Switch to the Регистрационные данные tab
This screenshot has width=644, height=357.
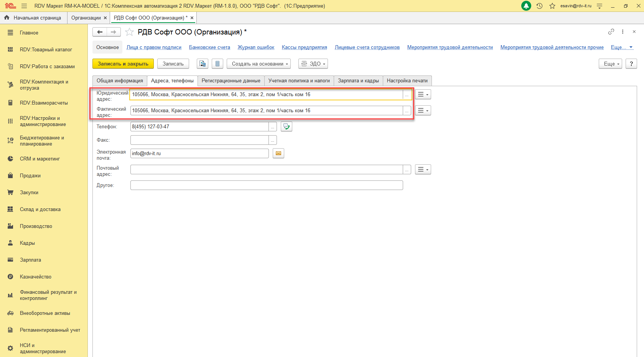[231, 81]
